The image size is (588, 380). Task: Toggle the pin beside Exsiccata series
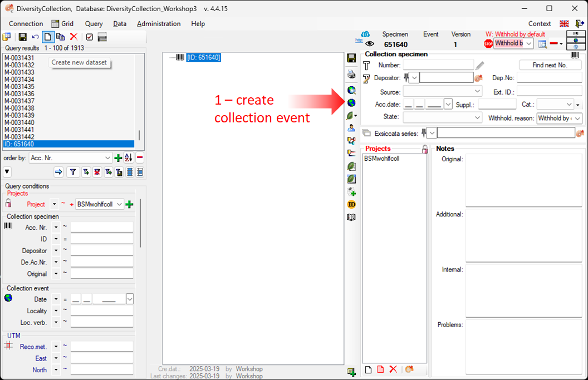(x=424, y=132)
